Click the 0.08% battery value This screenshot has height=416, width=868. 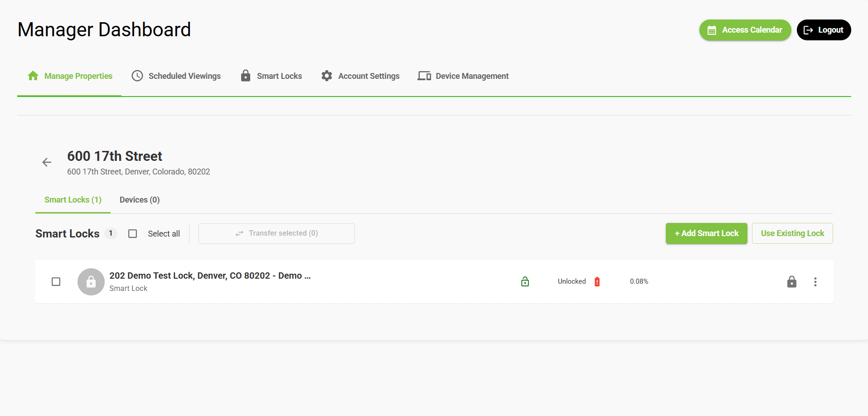pos(639,281)
